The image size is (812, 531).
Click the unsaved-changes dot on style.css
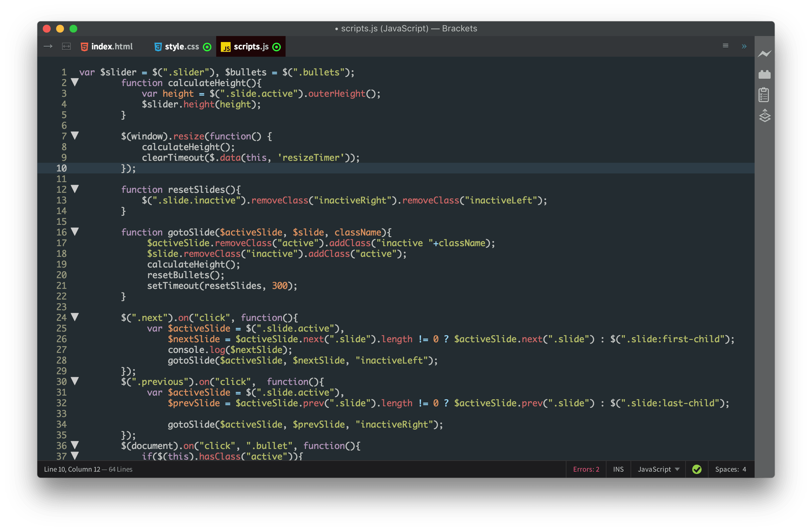pos(207,47)
